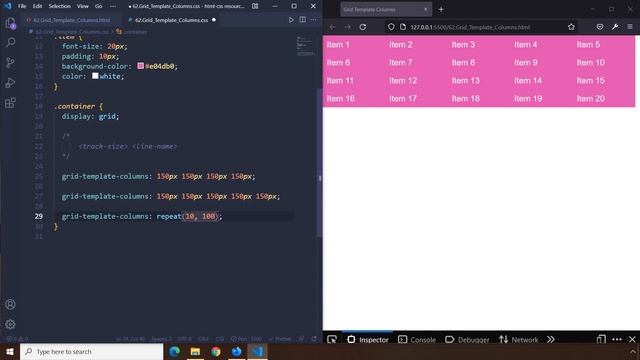Viewport: 640px width, 360px height.
Task: Select the Inspector tab in DevTools
Action: (368, 340)
